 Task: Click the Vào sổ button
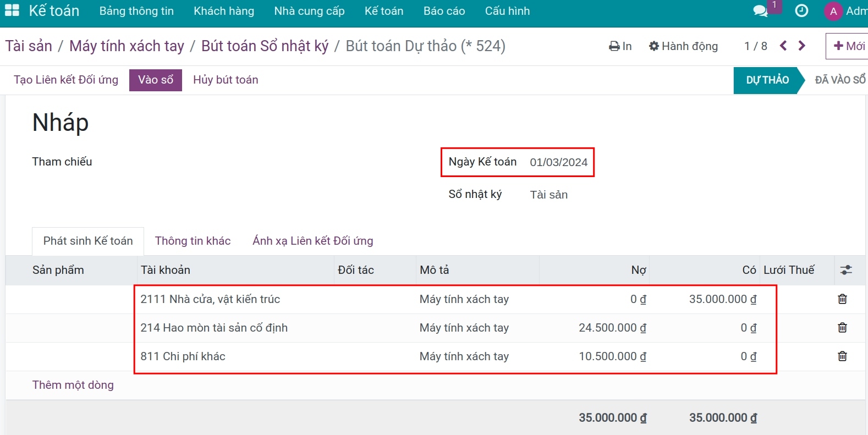156,80
